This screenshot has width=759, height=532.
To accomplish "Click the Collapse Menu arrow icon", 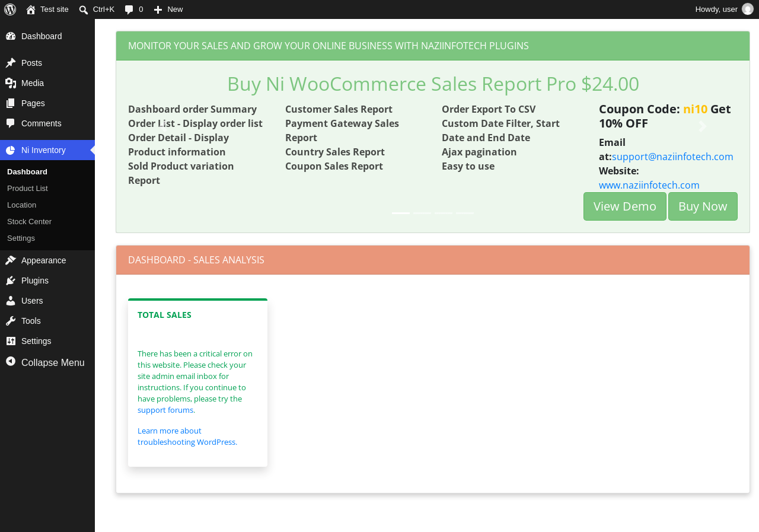I will pyautogui.click(x=11, y=361).
